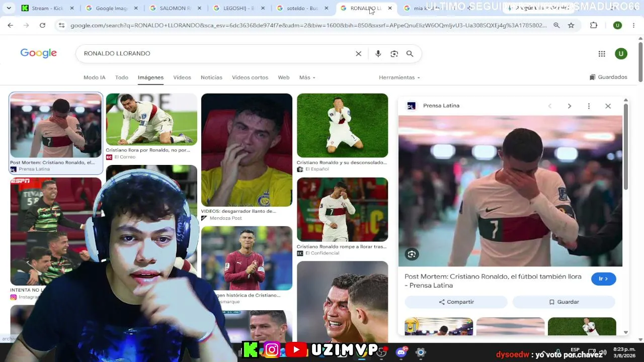Go to the Google homepage logo
Viewport: 644px width, 362px height.
[x=39, y=53]
